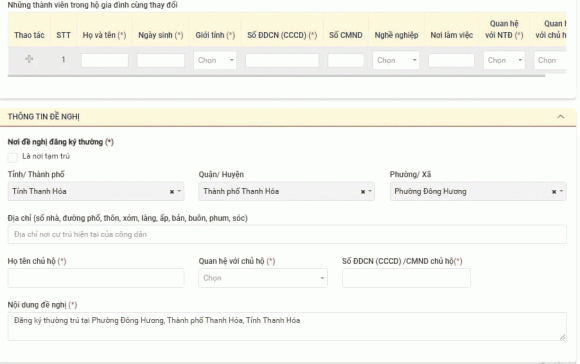Click the Họ và tên input in row 1
This screenshot has width=580, height=364.
[105, 60]
